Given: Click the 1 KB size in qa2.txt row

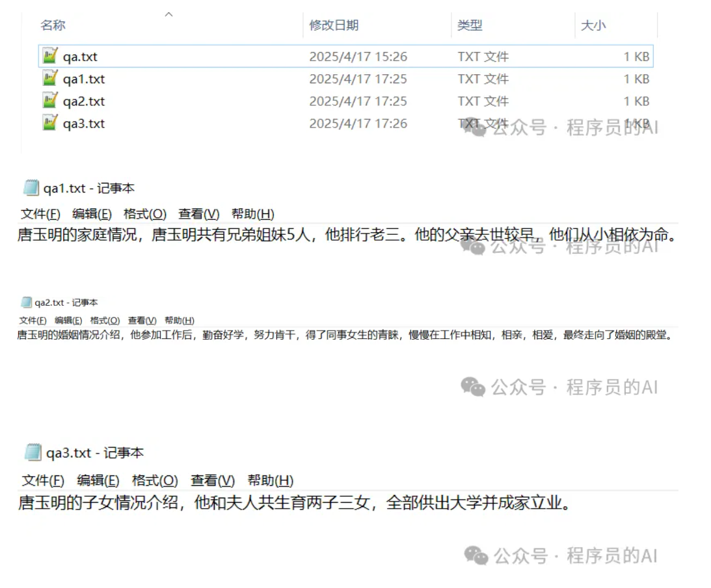Looking at the screenshot, I should pyautogui.click(x=637, y=101).
